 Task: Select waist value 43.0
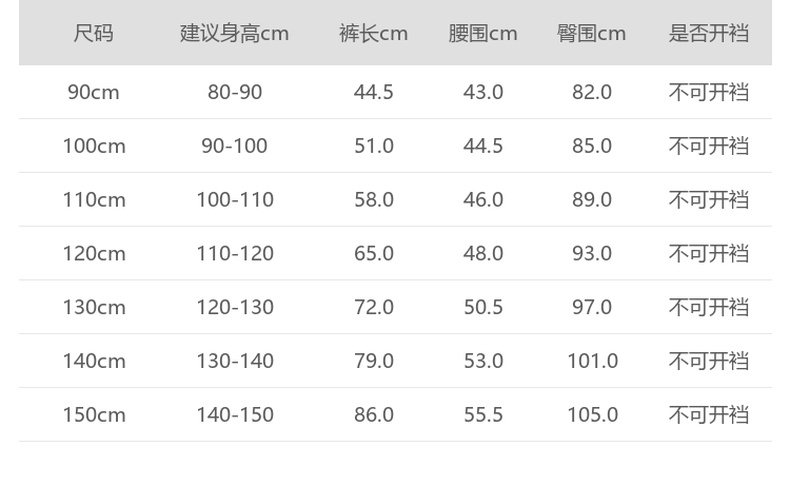pos(483,92)
